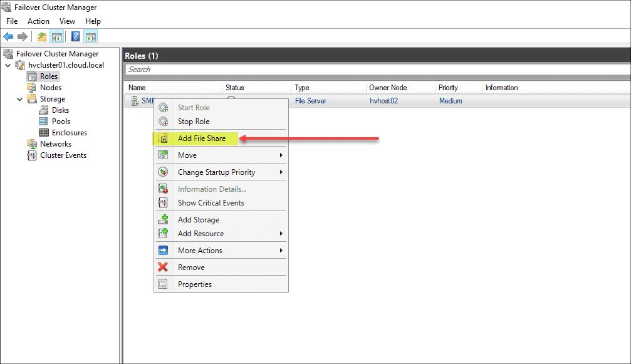
Task: Navigate back using the blue back arrow
Action: tap(8, 36)
